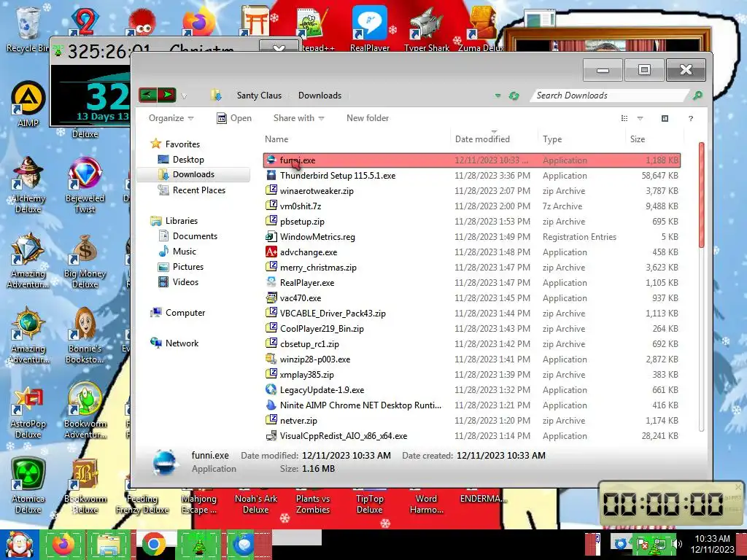The image size is (747, 560).
Task: Select the advchange.exe red icon
Action: [x=271, y=252]
